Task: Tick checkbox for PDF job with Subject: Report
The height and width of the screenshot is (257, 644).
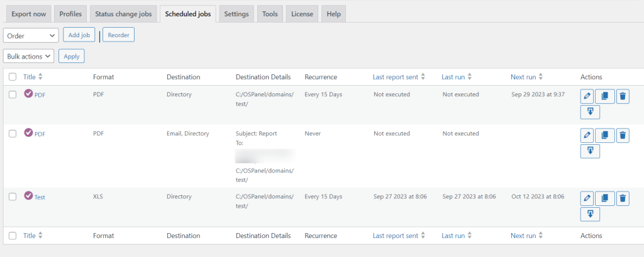Action: tap(13, 134)
